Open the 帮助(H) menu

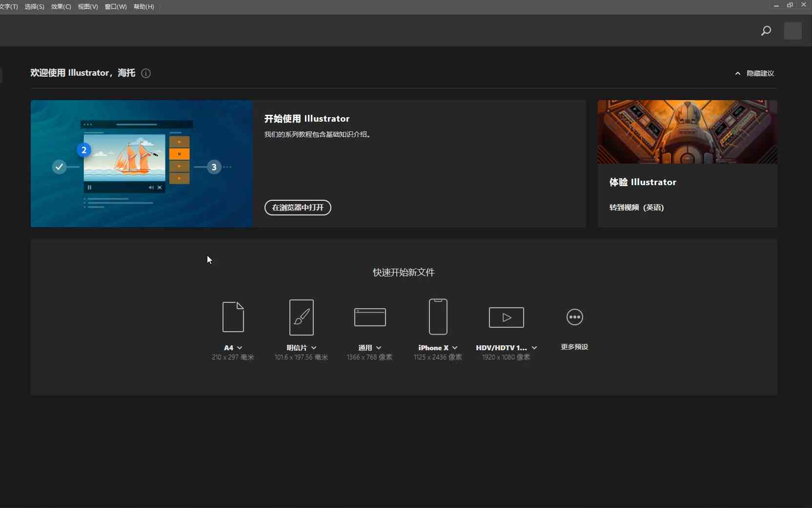[x=144, y=7]
